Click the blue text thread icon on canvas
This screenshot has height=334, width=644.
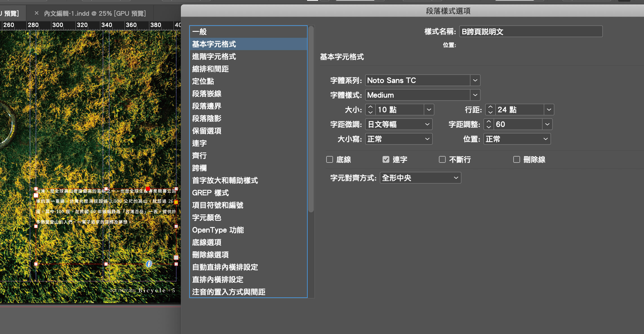[149, 264]
